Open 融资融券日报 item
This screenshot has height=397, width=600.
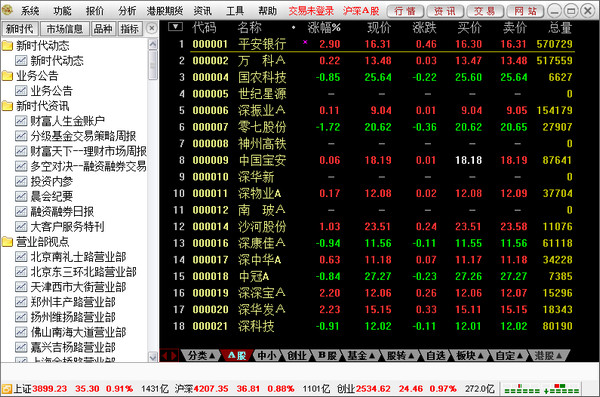[x=55, y=211]
